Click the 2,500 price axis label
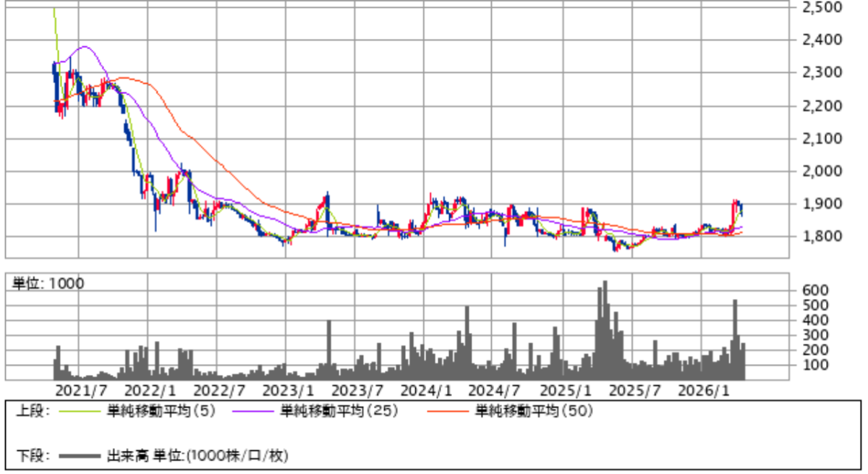The height and width of the screenshot is (474, 868). point(822,7)
